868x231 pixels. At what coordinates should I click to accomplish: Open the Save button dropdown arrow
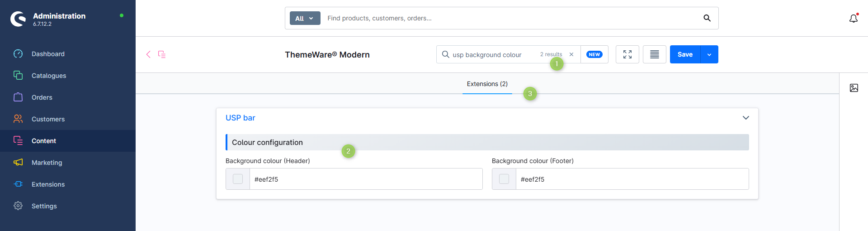[x=709, y=54]
